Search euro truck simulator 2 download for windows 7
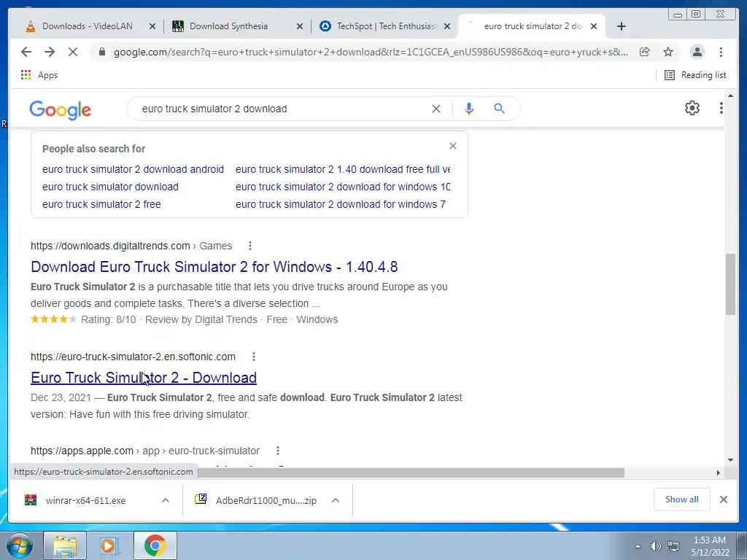The image size is (747, 560). (x=341, y=204)
